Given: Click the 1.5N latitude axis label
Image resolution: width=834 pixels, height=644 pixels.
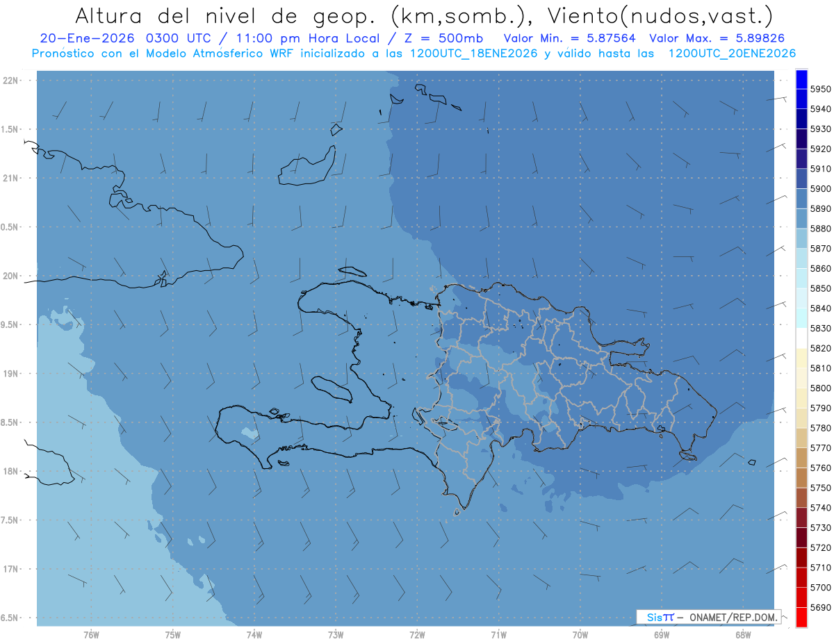Looking at the screenshot, I should [x=10, y=129].
